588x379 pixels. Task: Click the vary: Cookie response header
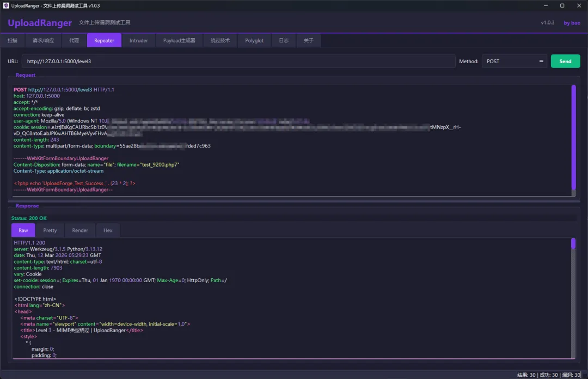tap(28, 274)
